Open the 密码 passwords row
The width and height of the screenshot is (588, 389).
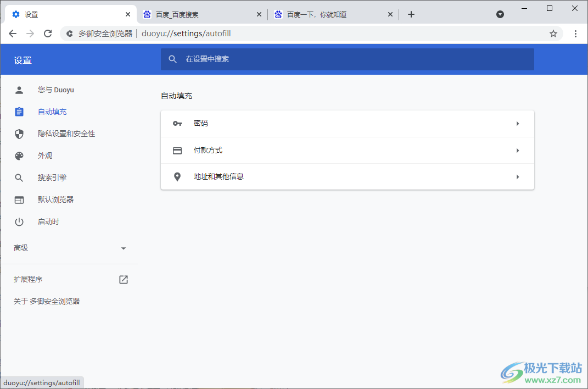[x=347, y=124]
